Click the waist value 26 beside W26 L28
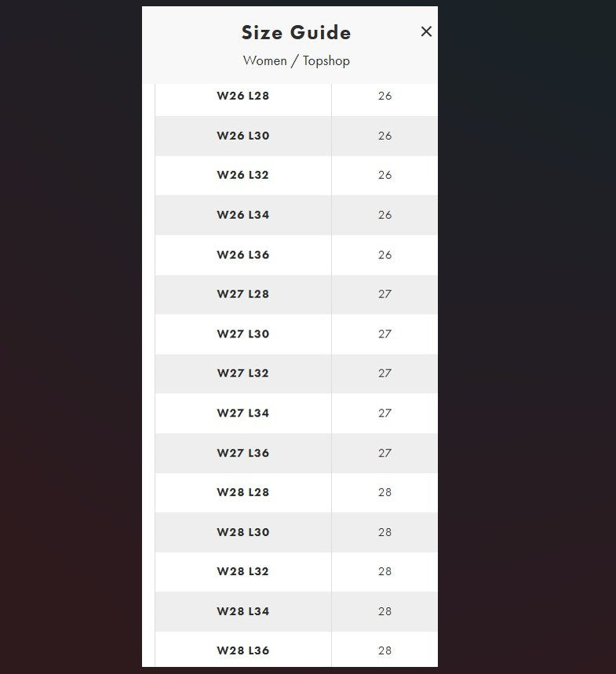 pyautogui.click(x=385, y=97)
